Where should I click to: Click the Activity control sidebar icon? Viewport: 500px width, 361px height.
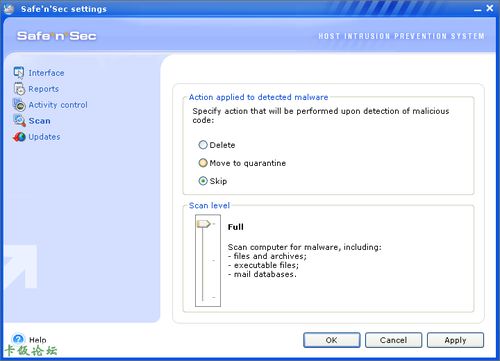pos(19,105)
